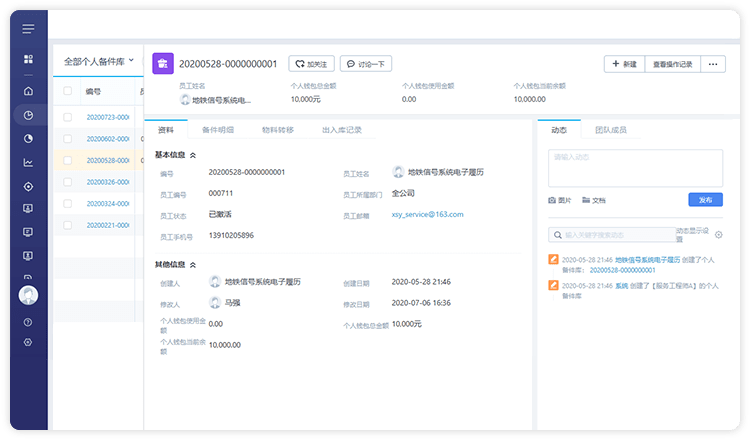The width and height of the screenshot is (750, 440).
Task: Click the 查看操作记录 button
Action: pos(673,64)
